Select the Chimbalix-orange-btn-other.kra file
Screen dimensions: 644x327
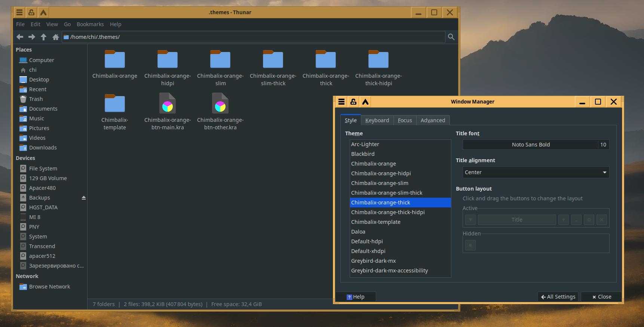(220, 112)
